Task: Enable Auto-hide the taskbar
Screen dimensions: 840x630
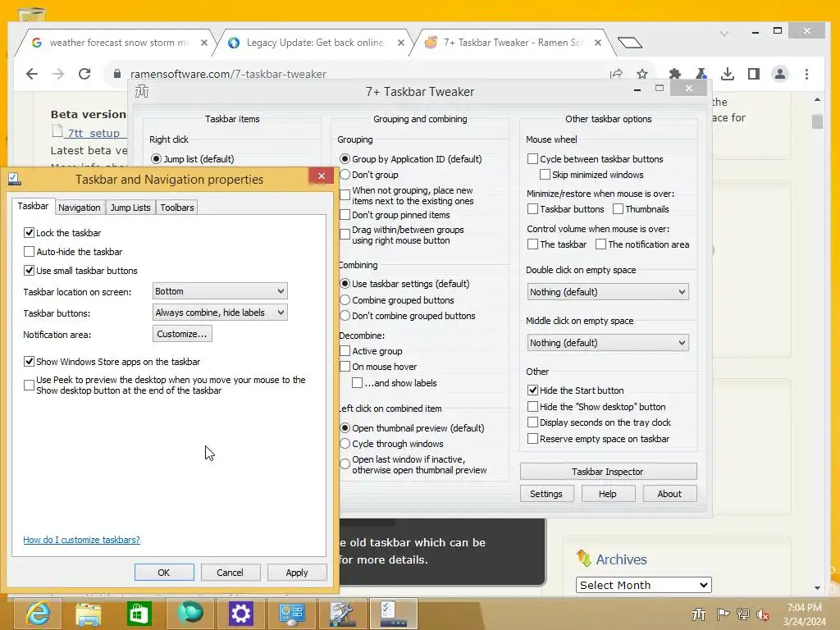Action: (x=29, y=251)
